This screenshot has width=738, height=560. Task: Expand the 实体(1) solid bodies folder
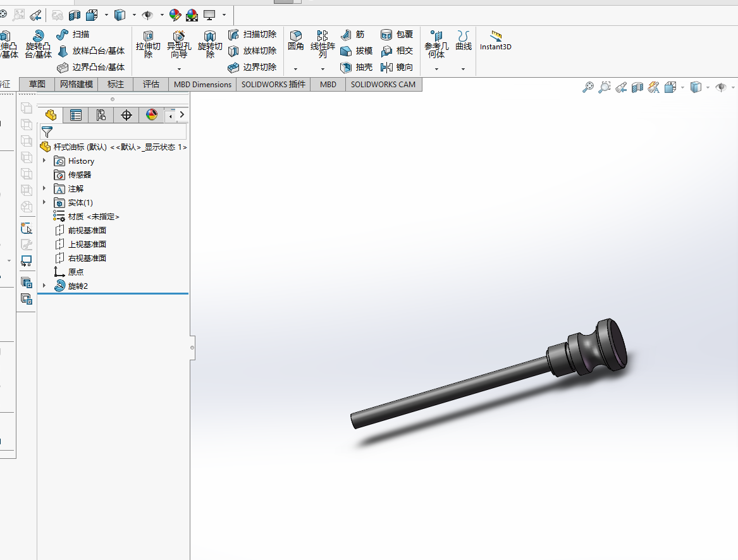pyautogui.click(x=44, y=202)
